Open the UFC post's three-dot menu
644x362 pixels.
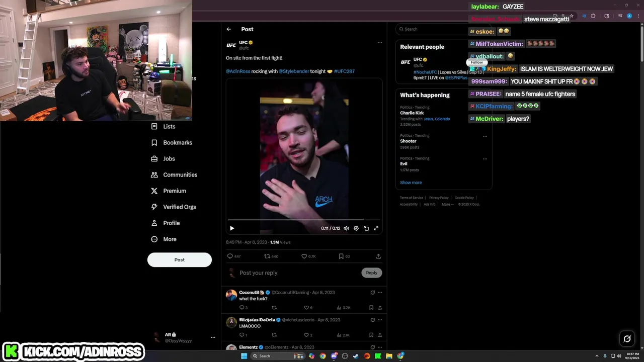pyautogui.click(x=380, y=43)
